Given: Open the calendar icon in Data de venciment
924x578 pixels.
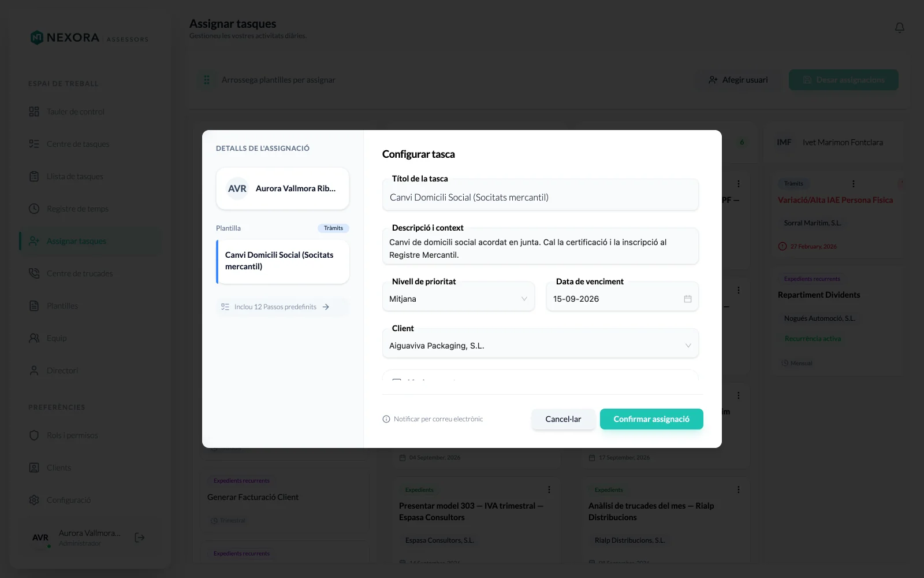Looking at the screenshot, I should (688, 299).
